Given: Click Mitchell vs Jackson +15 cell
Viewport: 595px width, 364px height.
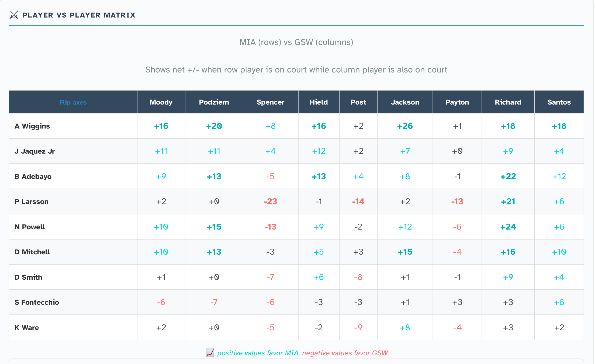Looking at the screenshot, I should coord(405,252).
